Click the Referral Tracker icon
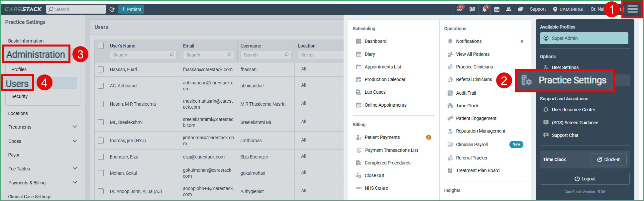This screenshot has width=644, height=201. click(450, 158)
